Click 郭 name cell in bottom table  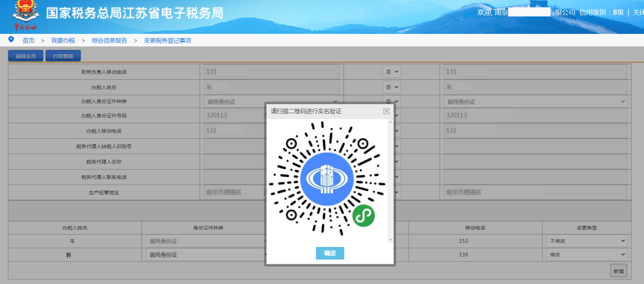coord(75,255)
